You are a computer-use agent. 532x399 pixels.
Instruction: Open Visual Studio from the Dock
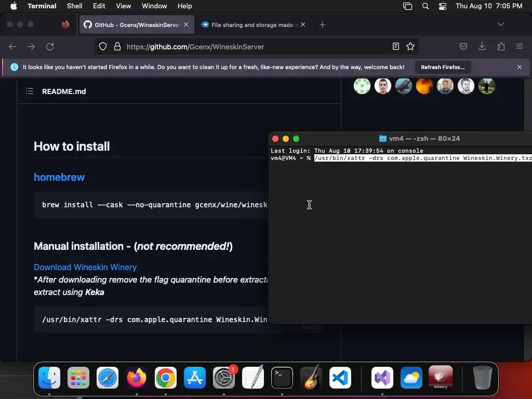click(382, 378)
